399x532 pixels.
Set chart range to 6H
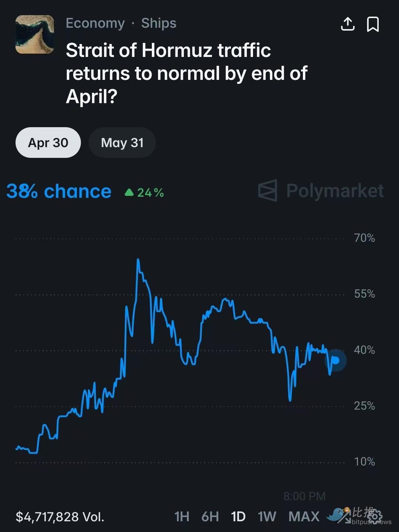(x=210, y=516)
